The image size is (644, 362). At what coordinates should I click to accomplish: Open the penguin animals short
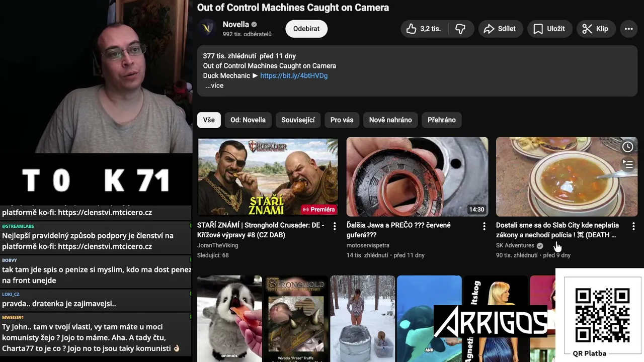click(x=229, y=319)
